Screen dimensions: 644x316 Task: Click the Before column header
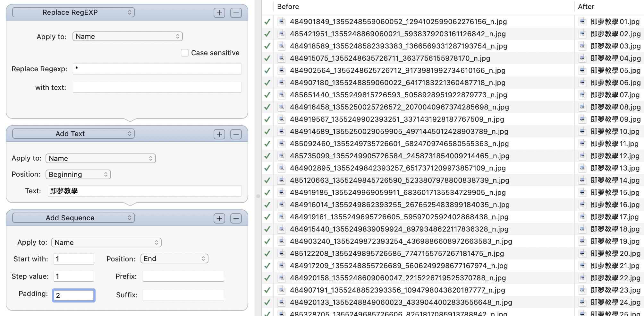[x=288, y=7]
